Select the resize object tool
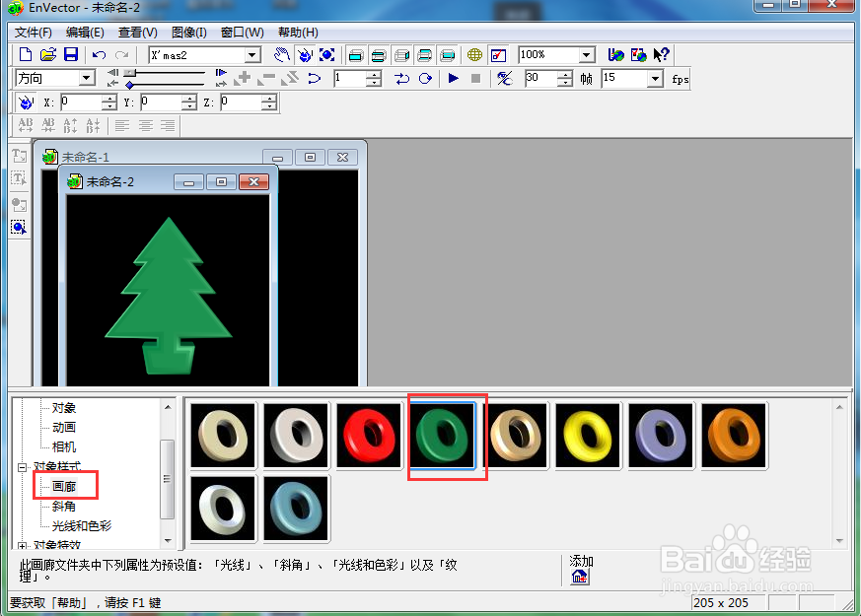This screenshot has height=616, width=861. [326, 55]
